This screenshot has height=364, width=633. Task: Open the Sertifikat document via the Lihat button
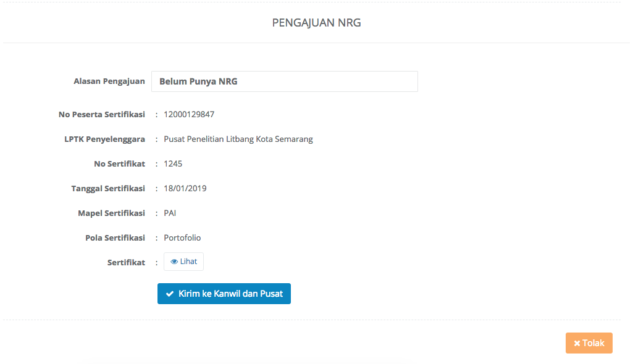coord(183,262)
